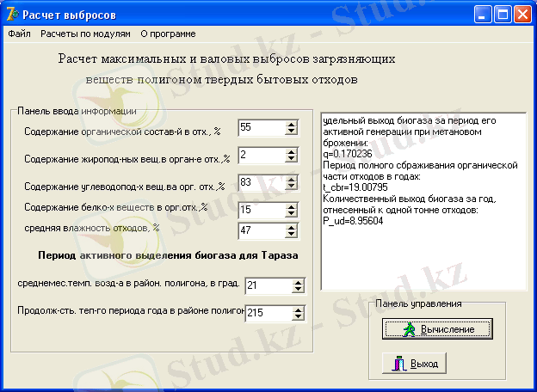Close the Расчет выбросов window
Screen dimensions: 537x392
(x=522, y=15)
